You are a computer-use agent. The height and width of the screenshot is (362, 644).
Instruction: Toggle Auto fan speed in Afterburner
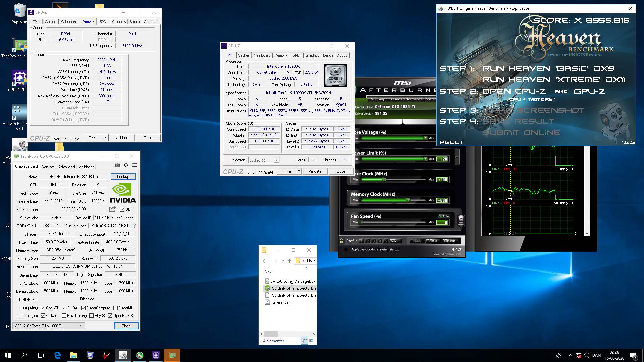point(444,216)
